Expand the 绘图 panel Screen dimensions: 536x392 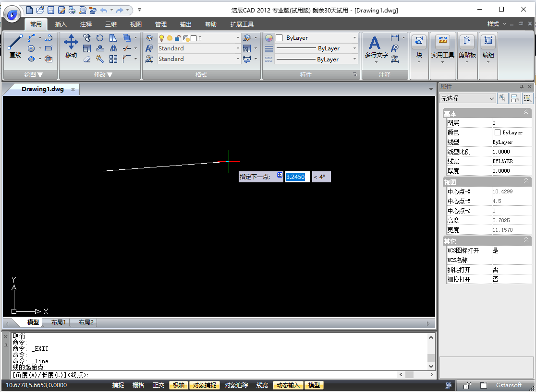(x=34, y=74)
